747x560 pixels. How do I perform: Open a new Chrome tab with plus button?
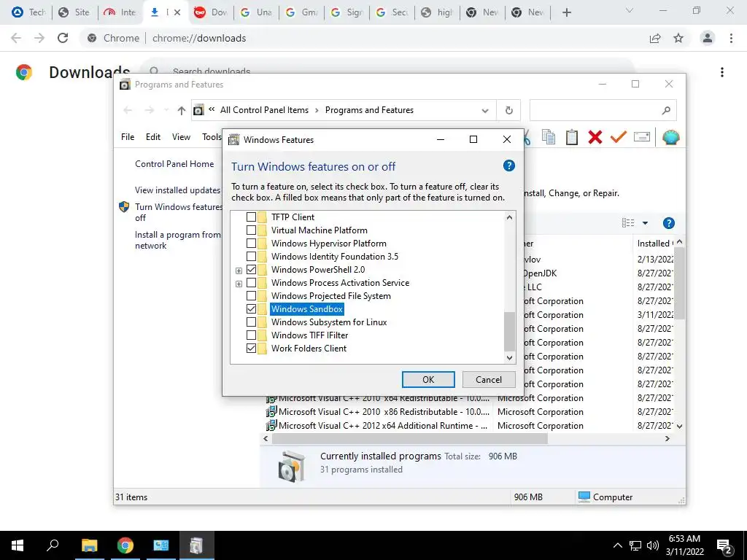pos(566,12)
